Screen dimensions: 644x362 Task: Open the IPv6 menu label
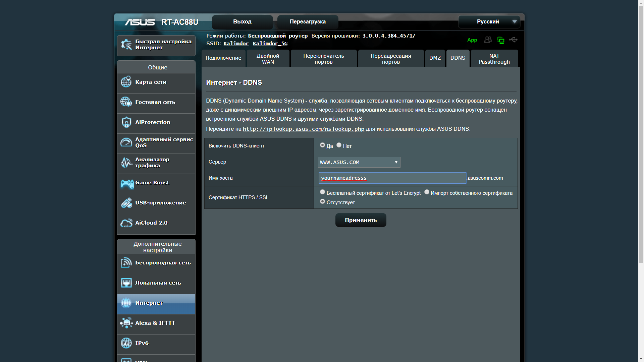[x=142, y=343]
